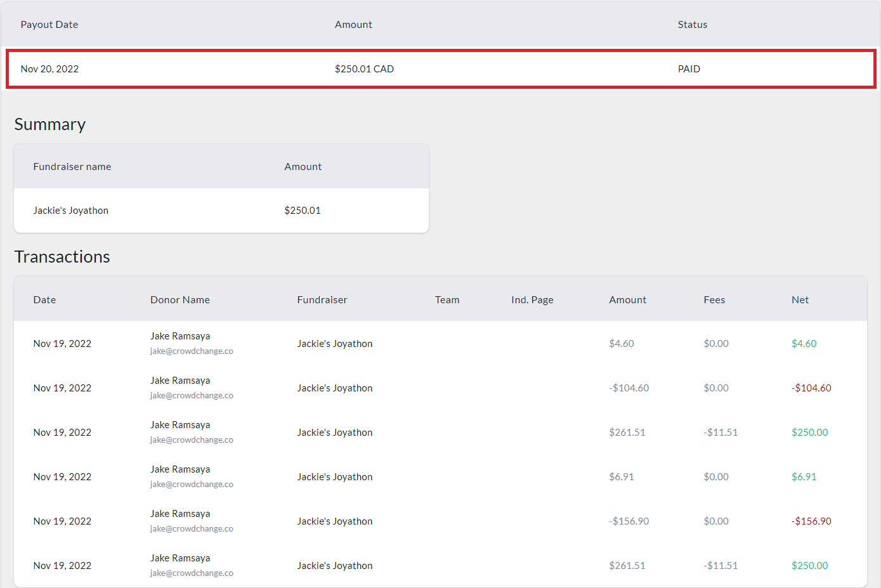881x588 pixels.
Task: Select the green $4.60 net value
Action: point(804,344)
